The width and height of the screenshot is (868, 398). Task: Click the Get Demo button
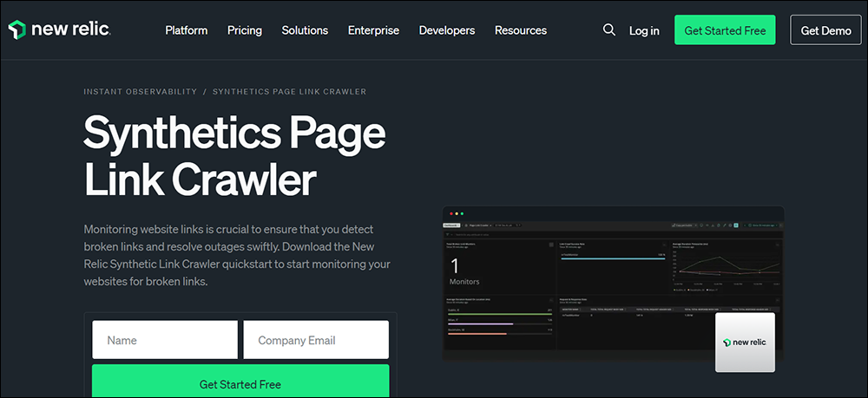tap(826, 29)
